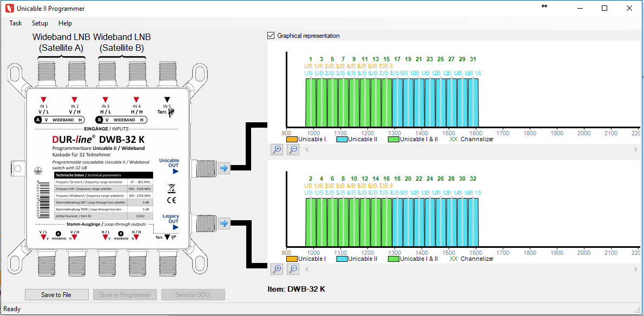The height and width of the screenshot is (316, 644).
Task: Click the Store in Programmer button
Action: coord(124,295)
